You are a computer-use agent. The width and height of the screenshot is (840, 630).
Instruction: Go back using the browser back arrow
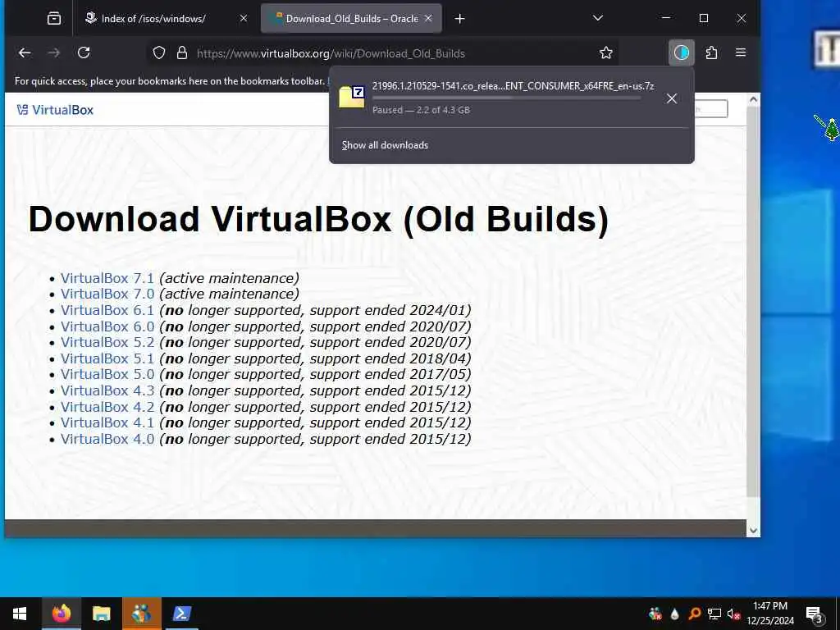point(25,52)
